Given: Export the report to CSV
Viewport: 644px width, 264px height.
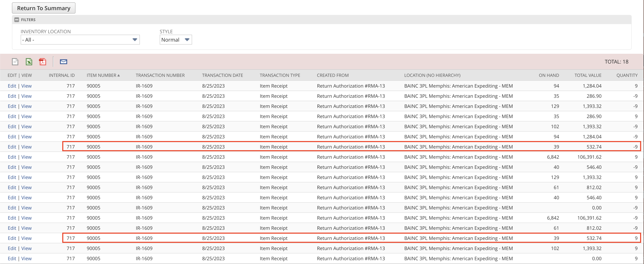Looking at the screenshot, I should [15, 62].
